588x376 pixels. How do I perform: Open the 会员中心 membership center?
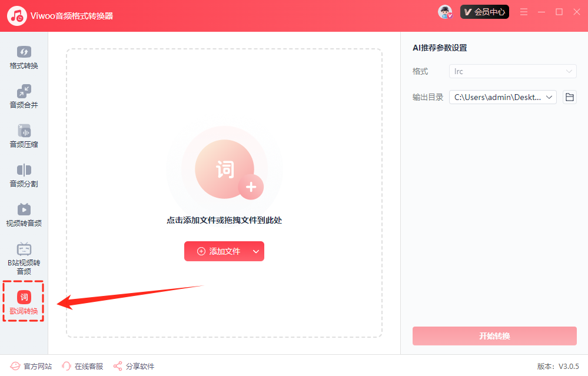point(484,12)
